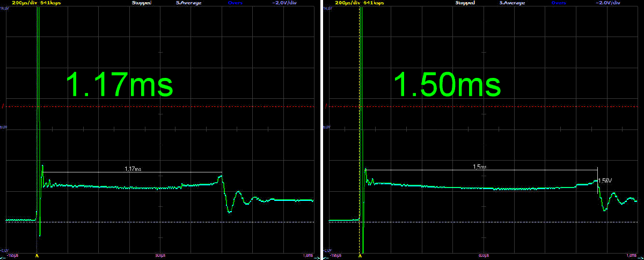This screenshot has height=260, width=644.
Task: Click the 541ksps sample rate readout
Action: pyautogui.click(x=50, y=3)
